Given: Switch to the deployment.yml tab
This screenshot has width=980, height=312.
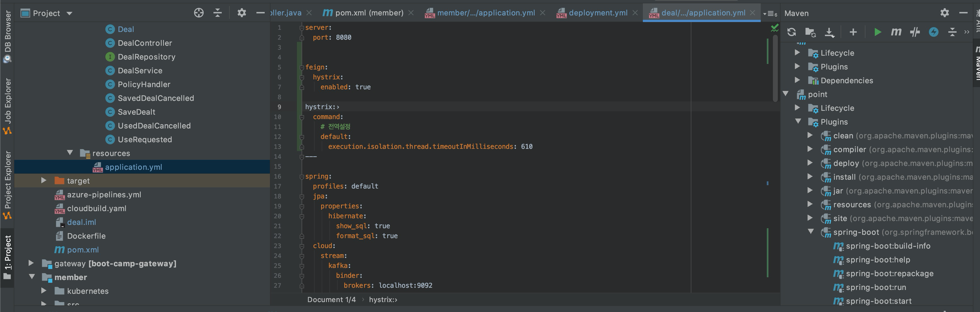Looking at the screenshot, I should pyautogui.click(x=598, y=13).
